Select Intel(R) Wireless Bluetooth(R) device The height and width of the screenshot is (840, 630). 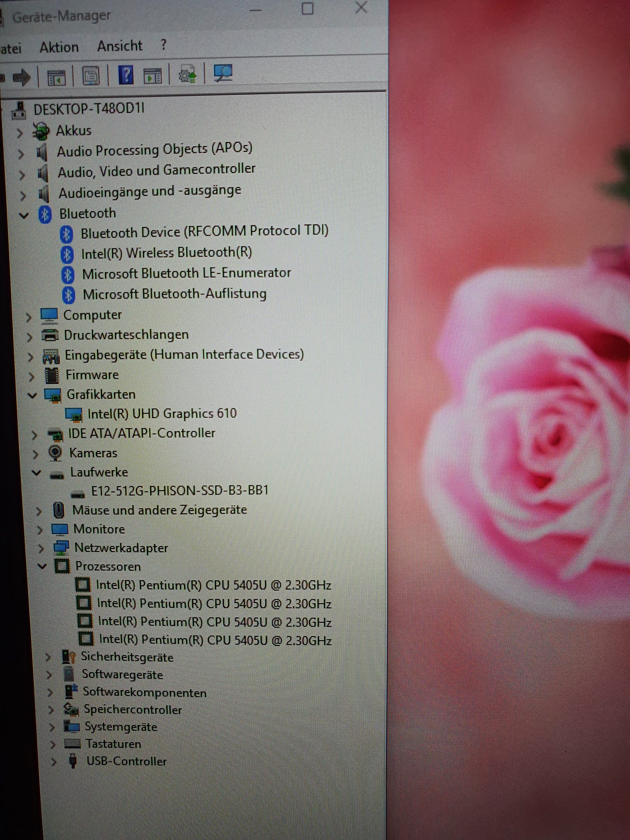[x=166, y=253]
